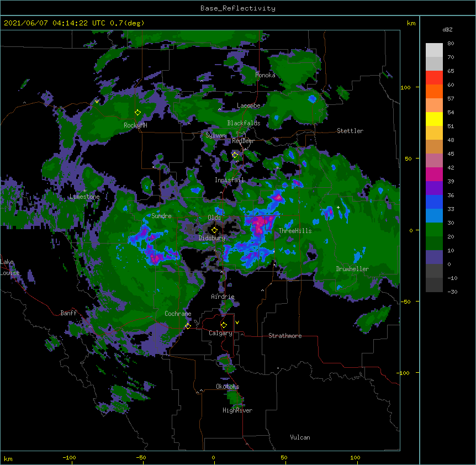Click the Limestone label

(x=84, y=197)
